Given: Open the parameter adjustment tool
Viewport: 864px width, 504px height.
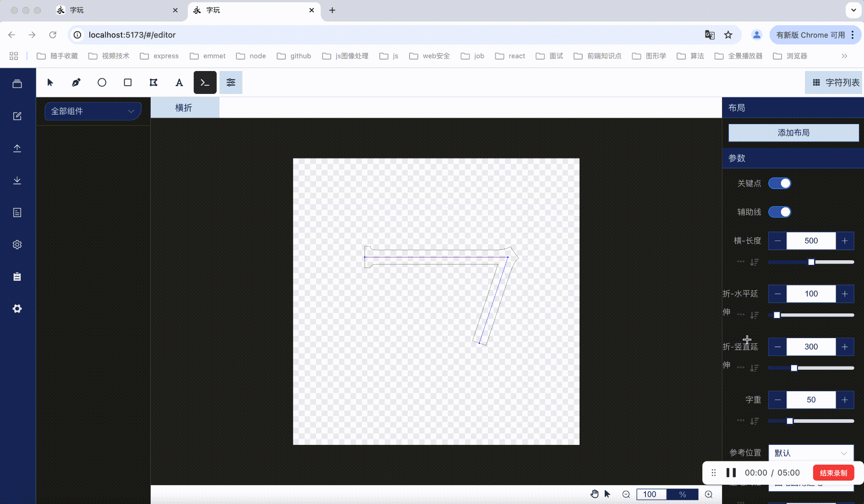Looking at the screenshot, I should tap(231, 82).
